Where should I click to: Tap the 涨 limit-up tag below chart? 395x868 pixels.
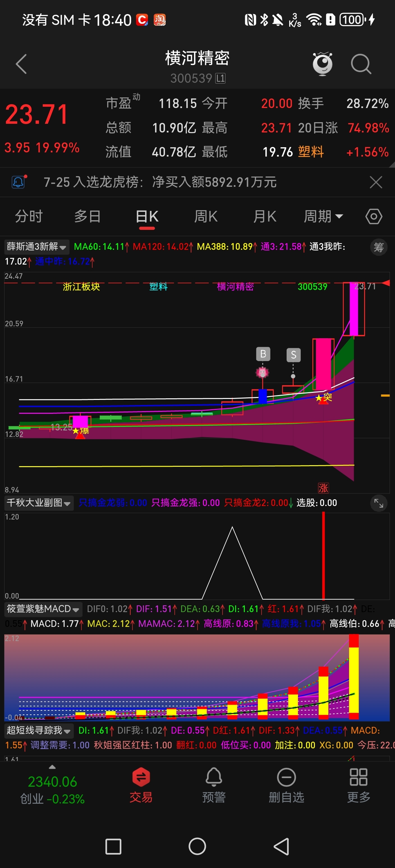[x=323, y=488]
